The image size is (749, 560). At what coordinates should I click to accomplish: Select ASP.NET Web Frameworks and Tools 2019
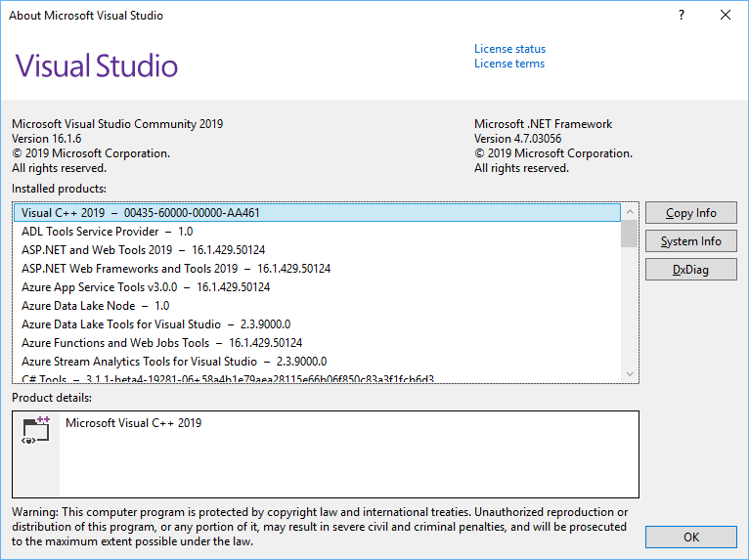click(x=317, y=269)
